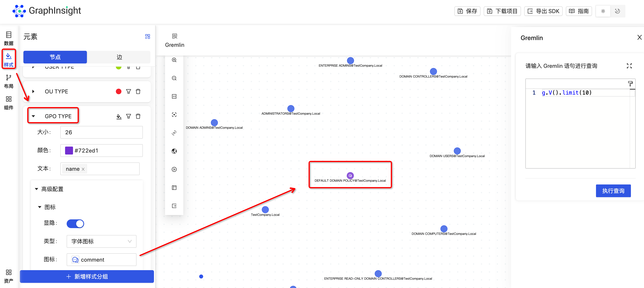Click the 执行查询 button
This screenshot has height=288, width=644.
613,191
